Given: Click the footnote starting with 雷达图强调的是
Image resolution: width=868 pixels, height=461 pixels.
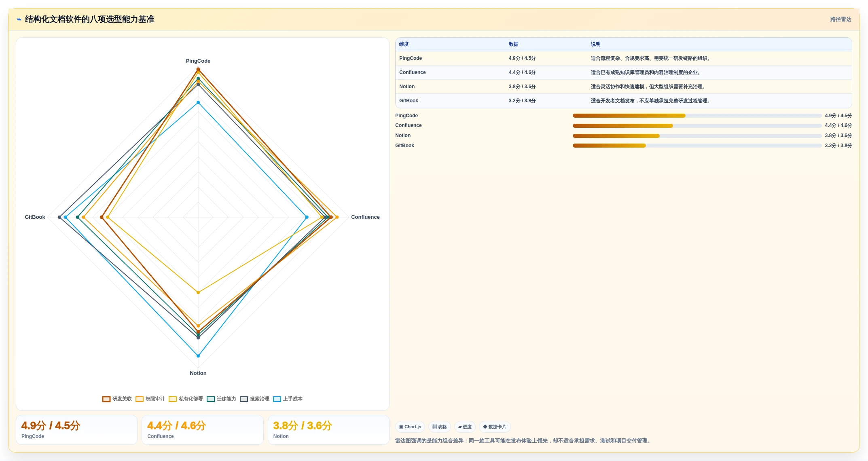Looking at the screenshot, I should tap(524, 441).
